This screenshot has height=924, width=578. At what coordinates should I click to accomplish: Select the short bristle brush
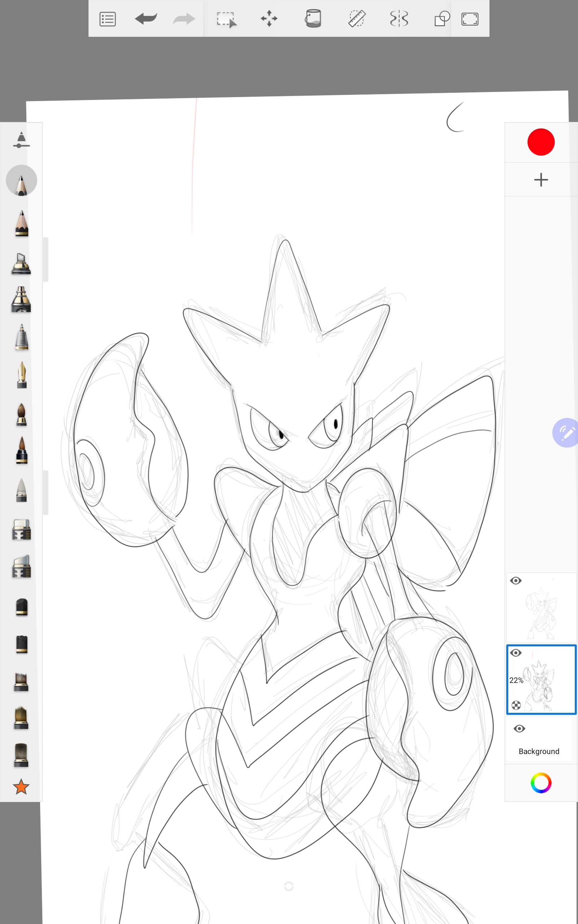[21, 682]
